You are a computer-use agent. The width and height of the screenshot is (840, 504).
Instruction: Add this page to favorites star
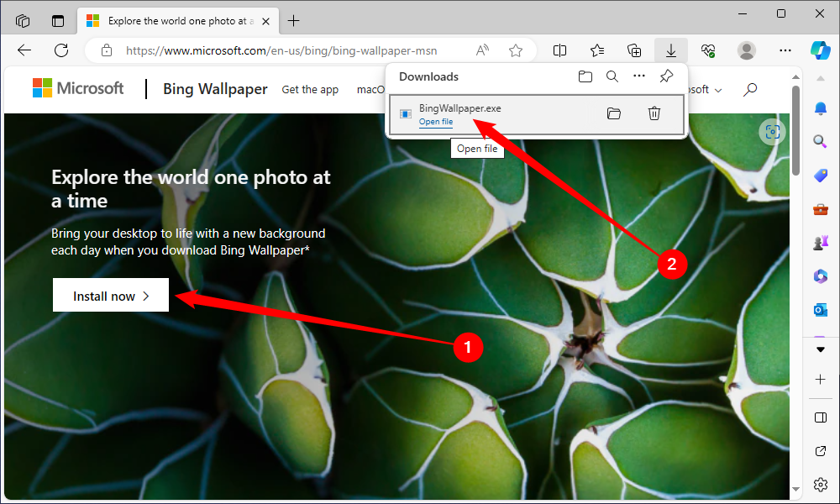(x=516, y=50)
